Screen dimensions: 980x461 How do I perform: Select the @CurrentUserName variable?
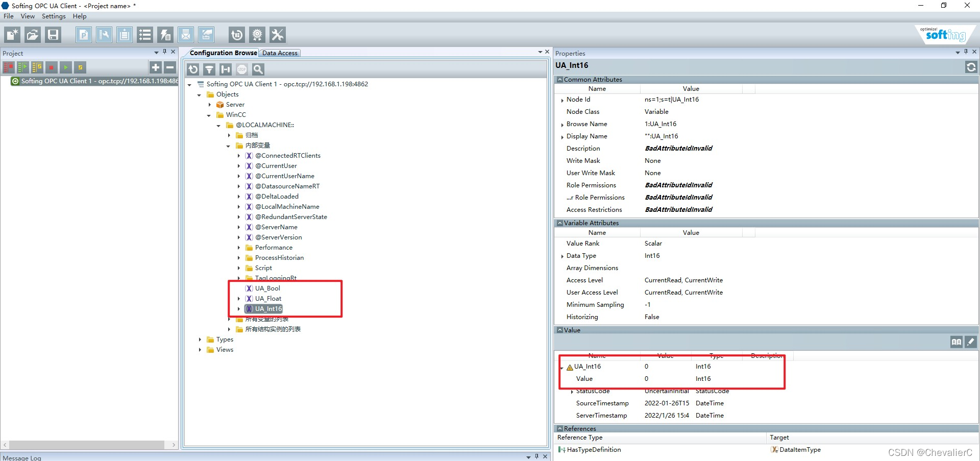(285, 176)
